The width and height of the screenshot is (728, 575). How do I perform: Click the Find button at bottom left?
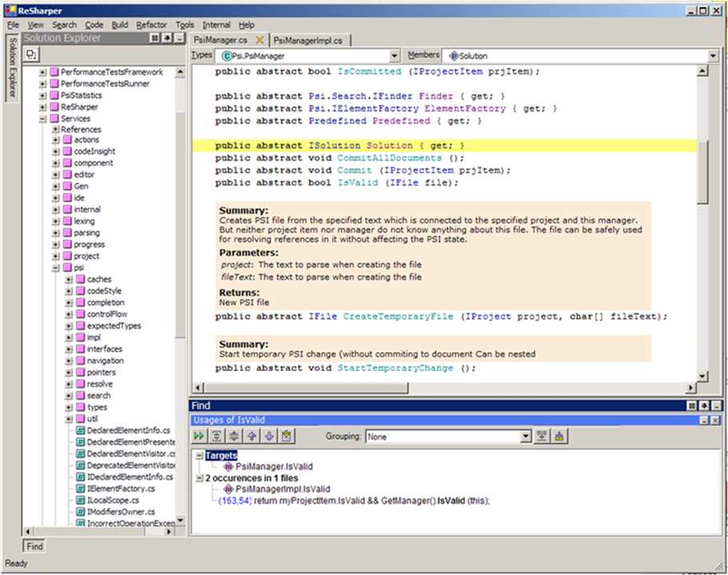click(34, 546)
